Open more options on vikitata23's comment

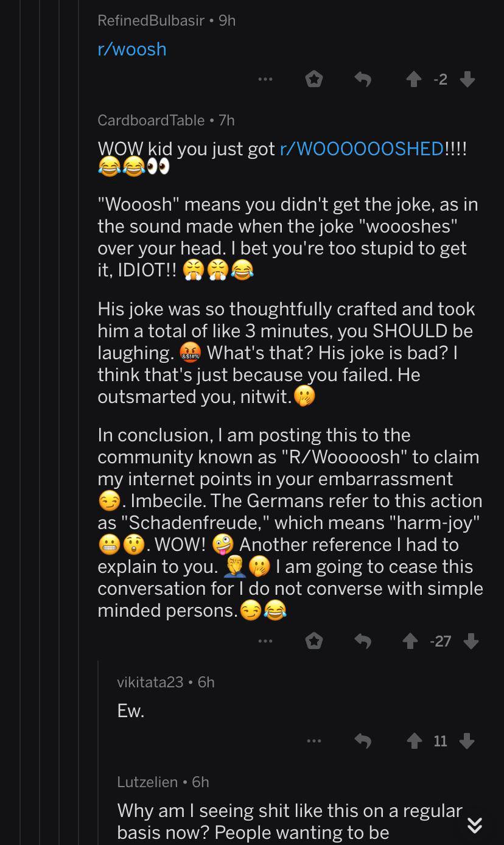click(x=313, y=741)
